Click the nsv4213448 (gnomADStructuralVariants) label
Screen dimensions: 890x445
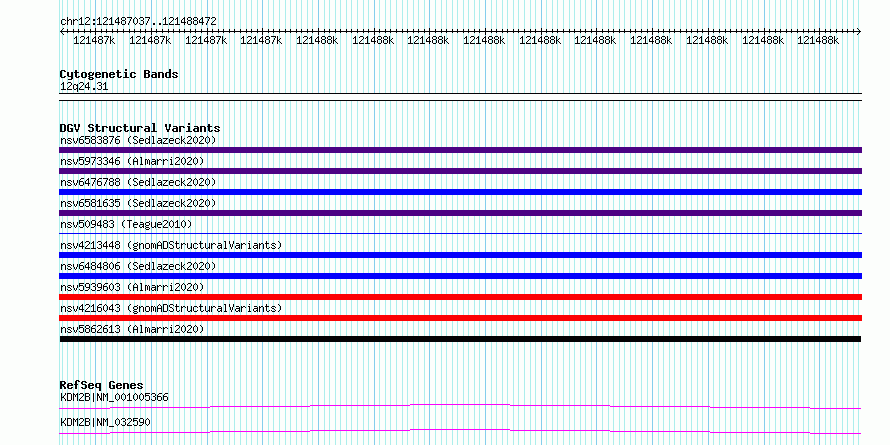click(171, 245)
